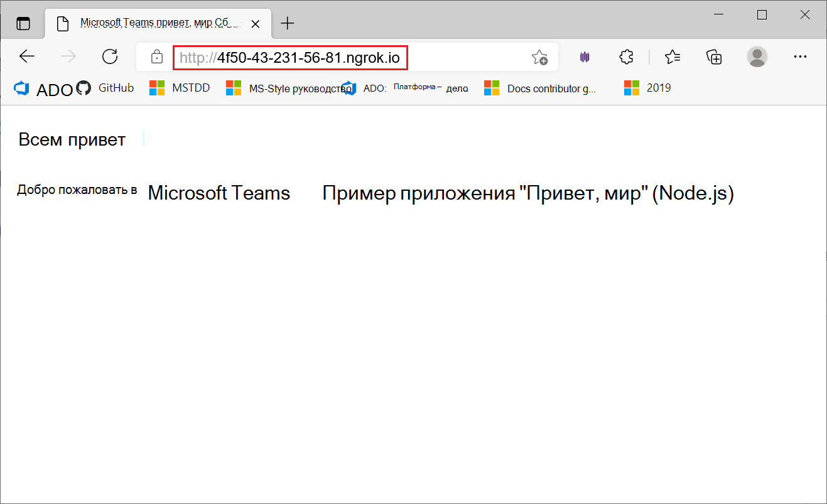Viewport: 827px width, 504px height.
Task: Open the Extensions puzzle icon
Action: click(x=626, y=57)
